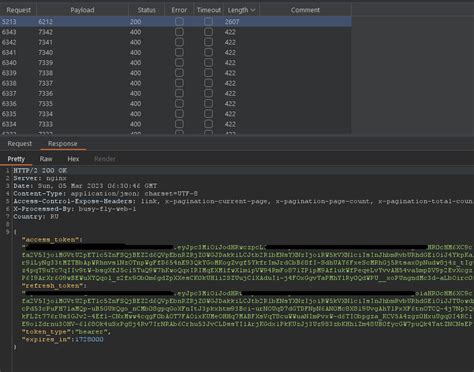Toggle Error checkbox in request 6342 row
This screenshot has height=372, width=474.
pyautogui.click(x=179, y=42)
